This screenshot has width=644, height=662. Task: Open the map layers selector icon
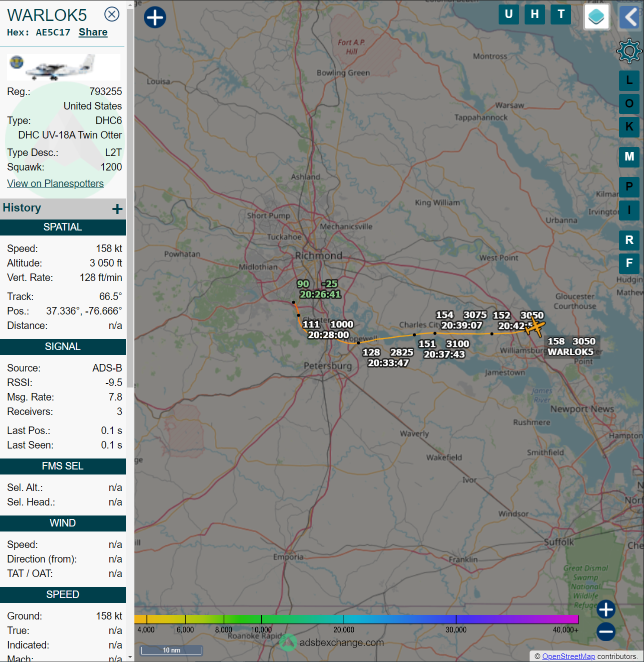597,16
